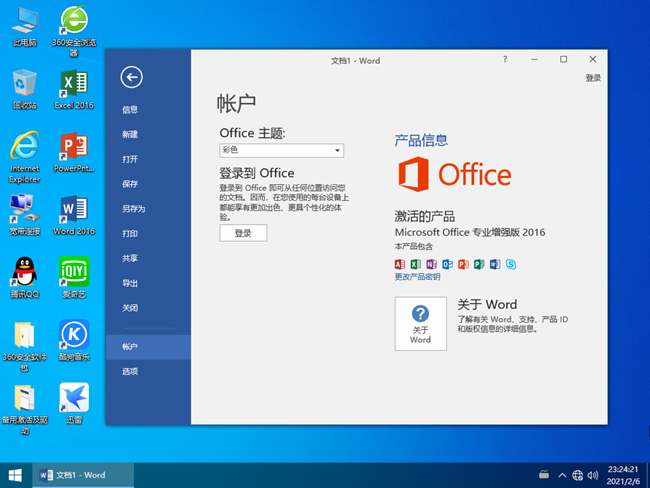This screenshot has height=488, width=650.
Task: Click the help question mark in title bar
Action: [x=504, y=59]
